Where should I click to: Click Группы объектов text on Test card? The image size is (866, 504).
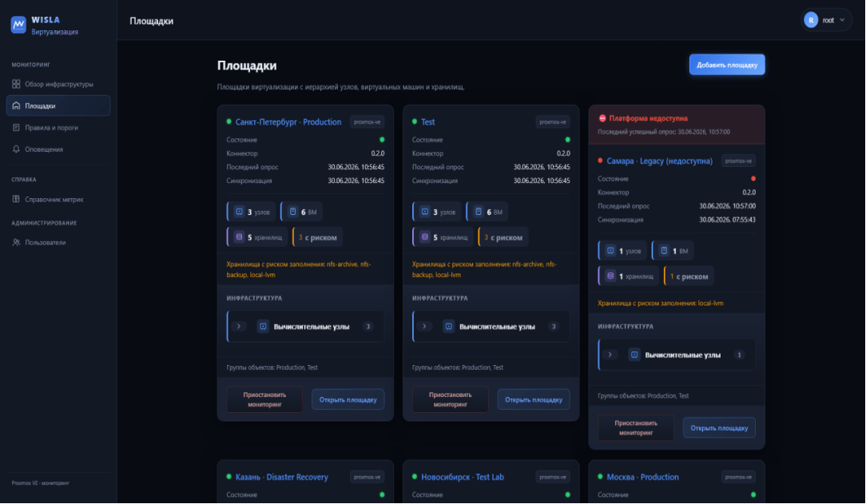[458, 367]
